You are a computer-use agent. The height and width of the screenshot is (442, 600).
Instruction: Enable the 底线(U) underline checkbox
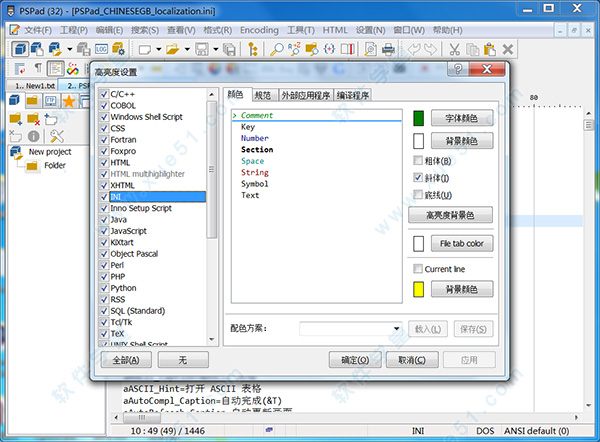pyautogui.click(x=418, y=195)
